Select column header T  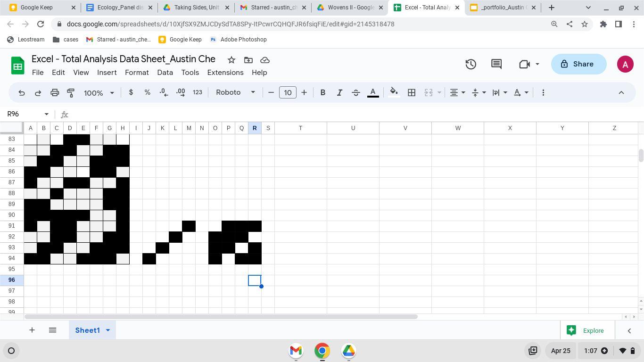pos(300,128)
